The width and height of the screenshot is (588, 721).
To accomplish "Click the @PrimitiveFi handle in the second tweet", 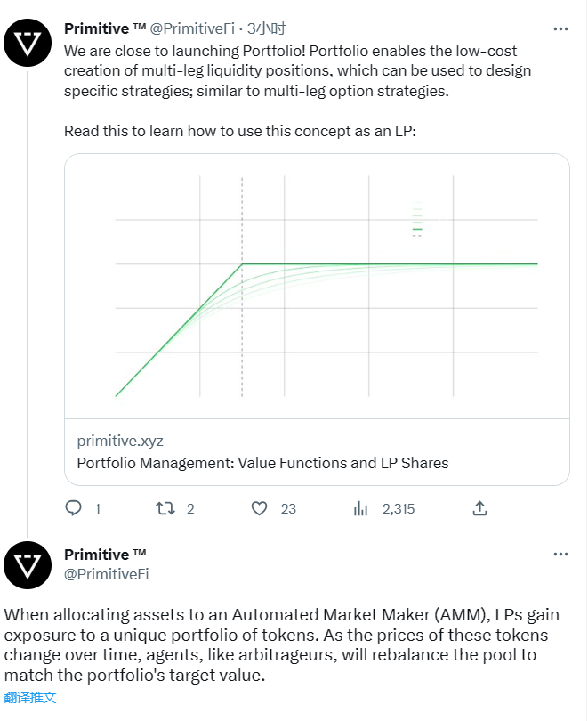I will pos(106,574).
